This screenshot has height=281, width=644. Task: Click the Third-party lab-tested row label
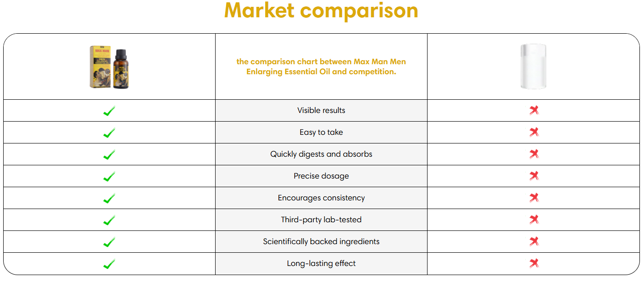(321, 220)
